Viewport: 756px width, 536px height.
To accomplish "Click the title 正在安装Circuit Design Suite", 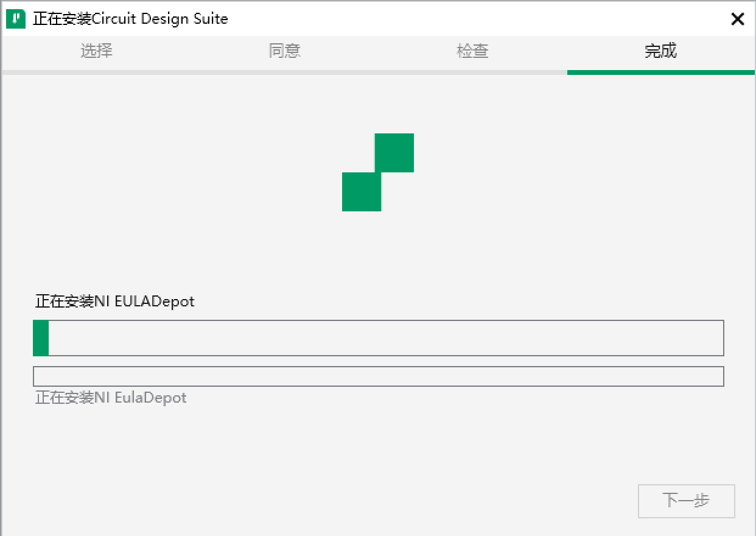I will pos(130,19).
